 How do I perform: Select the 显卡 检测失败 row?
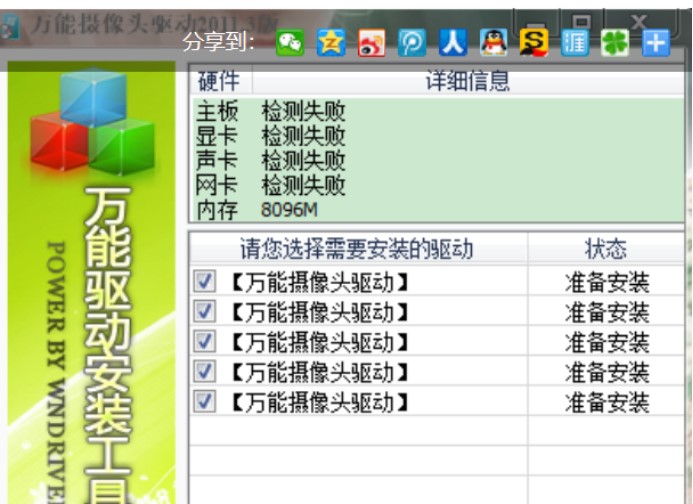437,136
